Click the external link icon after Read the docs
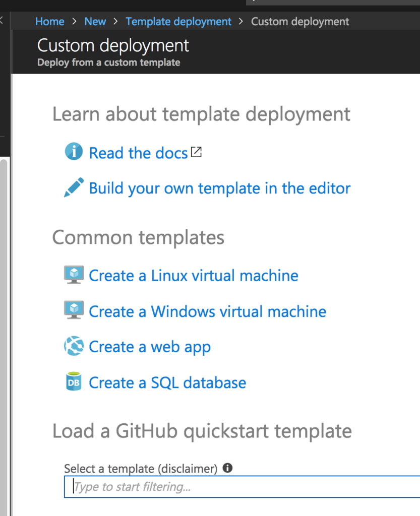Screen dimensions: 420x516 [196, 152]
